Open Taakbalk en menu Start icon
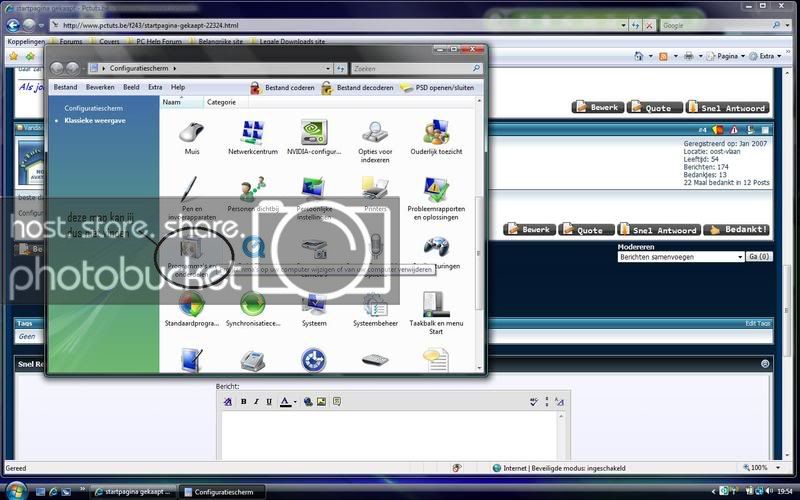Viewport: 800px width, 500px height. (x=436, y=307)
